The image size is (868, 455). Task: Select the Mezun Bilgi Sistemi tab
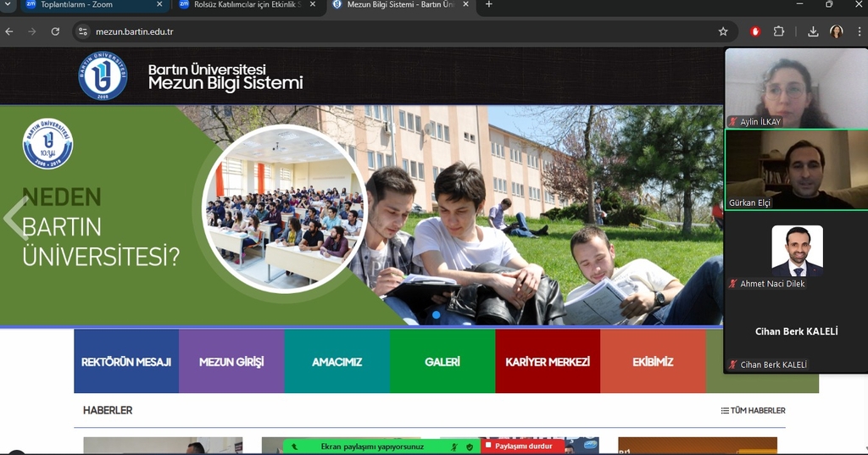click(400, 4)
